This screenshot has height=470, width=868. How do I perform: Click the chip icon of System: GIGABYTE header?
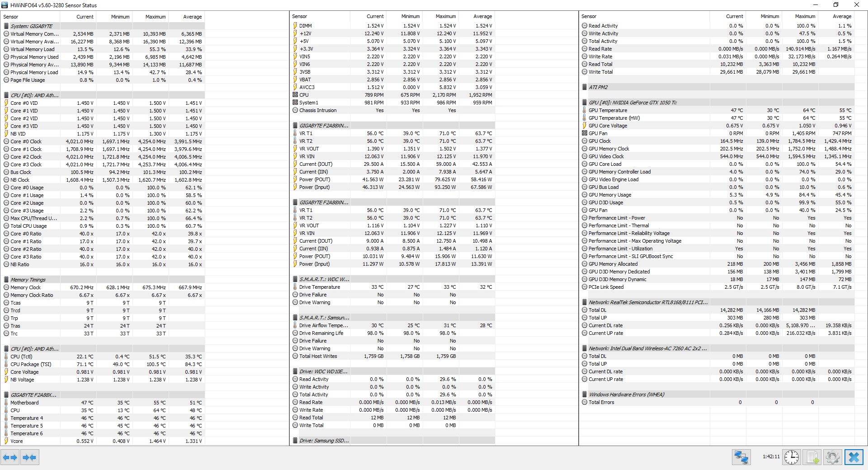click(x=6, y=26)
